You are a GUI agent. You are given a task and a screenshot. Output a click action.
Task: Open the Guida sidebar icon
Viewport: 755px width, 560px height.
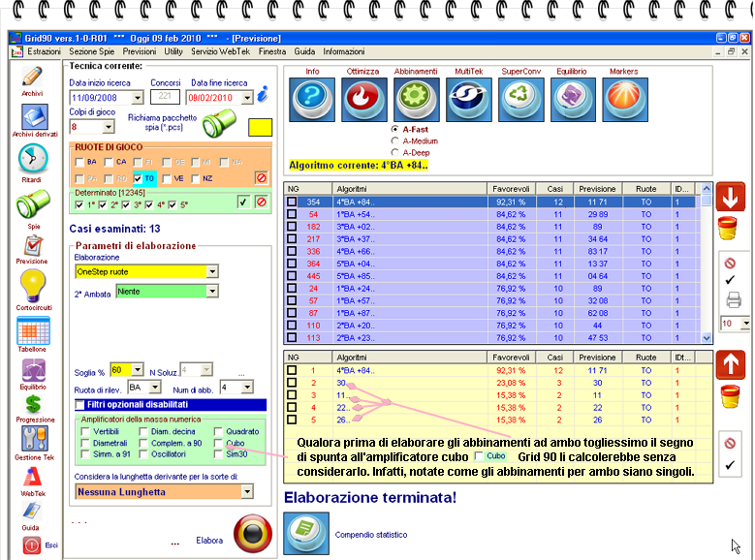pyautogui.click(x=31, y=512)
